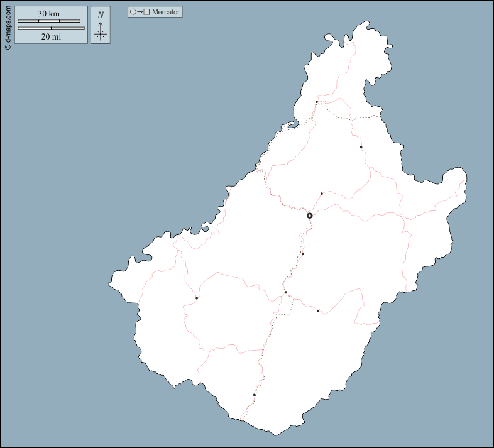The width and height of the screenshot is (494, 448).
Task: Click the Mercator projection label
Action: tap(166, 12)
